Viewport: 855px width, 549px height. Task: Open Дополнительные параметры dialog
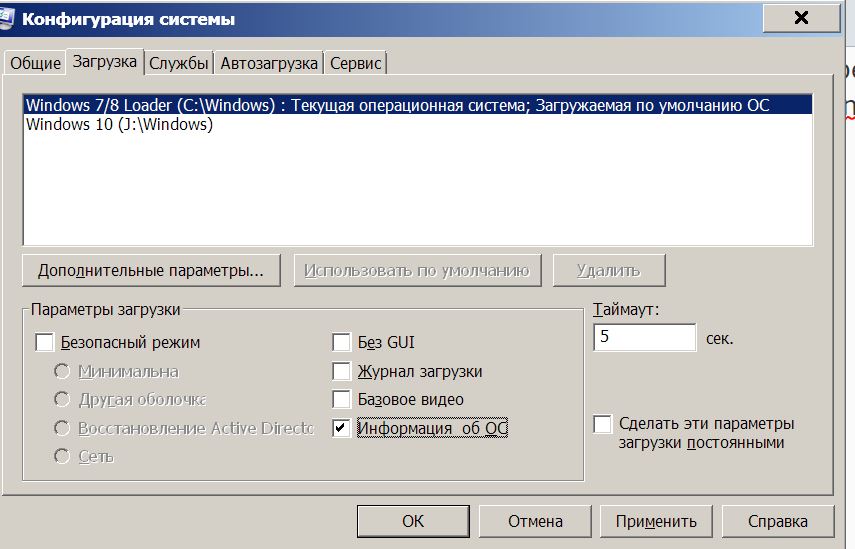[151, 270]
